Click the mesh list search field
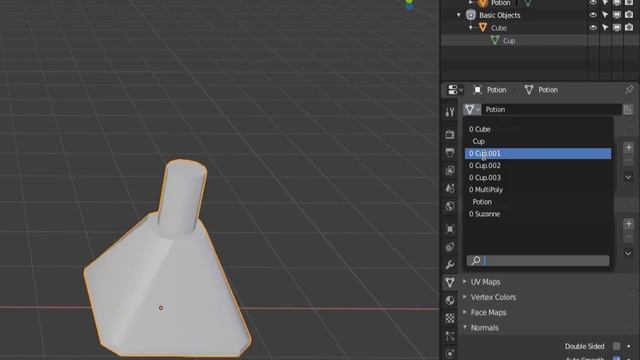Image resolution: width=640 pixels, height=360 pixels. pyautogui.click(x=538, y=260)
